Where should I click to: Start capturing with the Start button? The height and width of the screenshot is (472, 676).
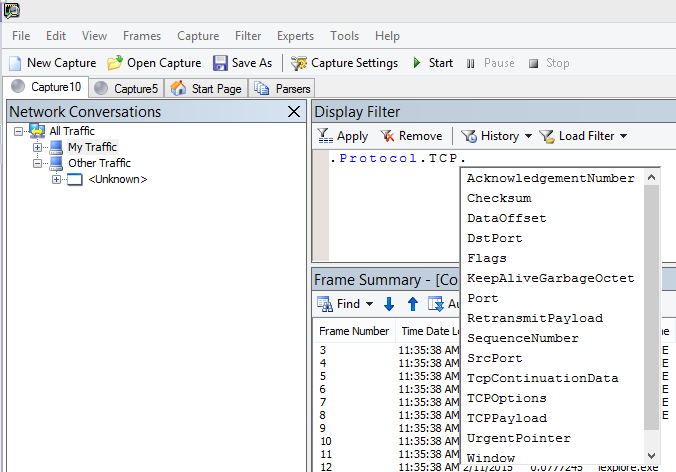coord(432,63)
